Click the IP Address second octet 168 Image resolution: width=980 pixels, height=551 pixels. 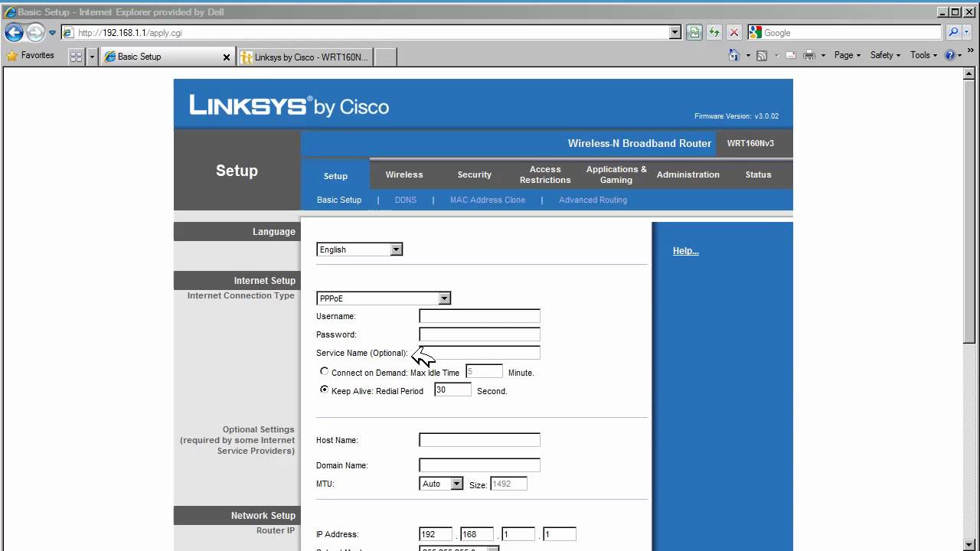point(477,534)
